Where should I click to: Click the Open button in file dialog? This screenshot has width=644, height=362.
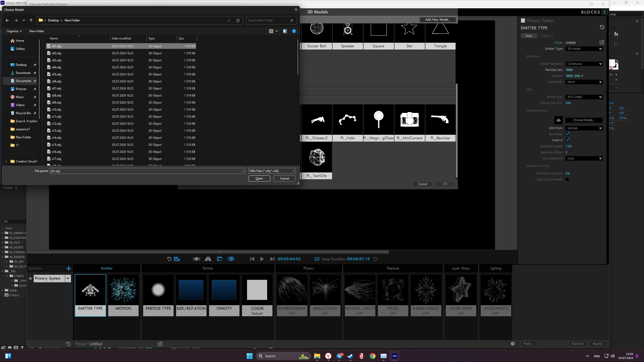[259, 178]
